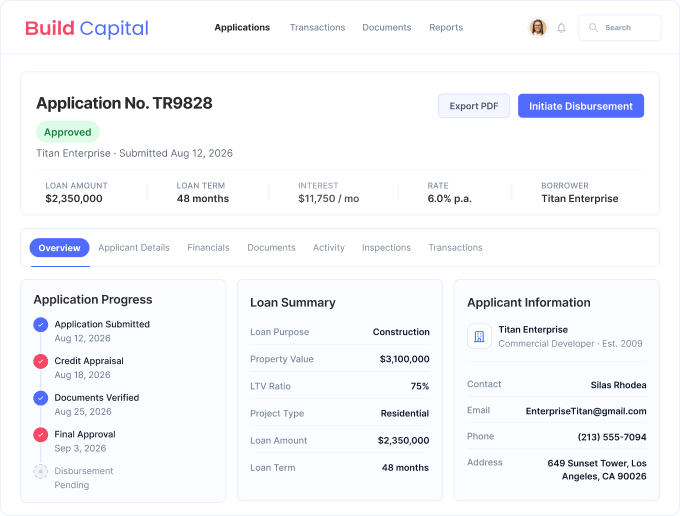Open Documents in top navigation
The image size is (680, 516).
(387, 27)
